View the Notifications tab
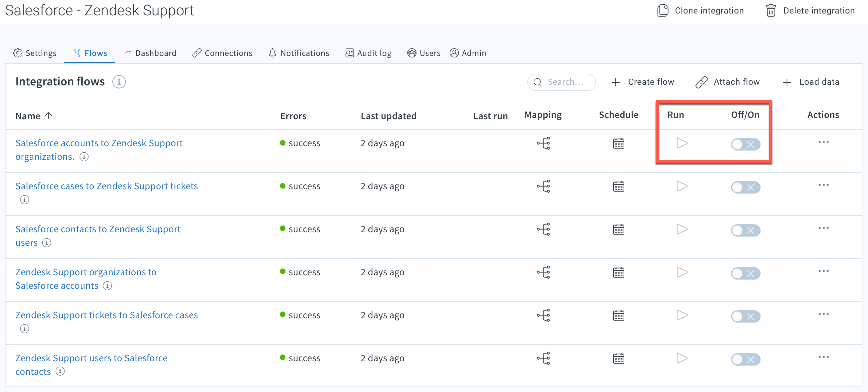The height and width of the screenshot is (392, 868). click(299, 53)
